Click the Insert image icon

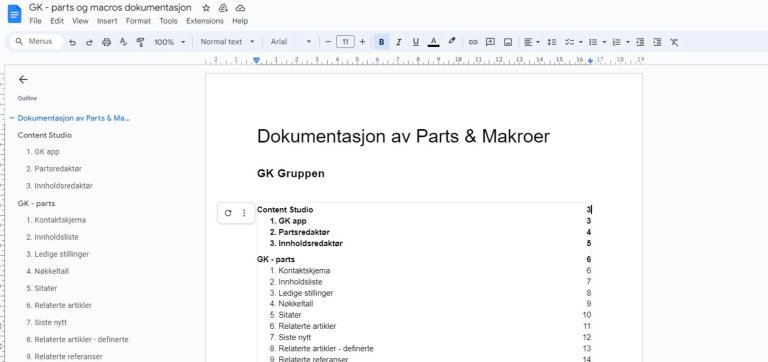click(x=508, y=42)
